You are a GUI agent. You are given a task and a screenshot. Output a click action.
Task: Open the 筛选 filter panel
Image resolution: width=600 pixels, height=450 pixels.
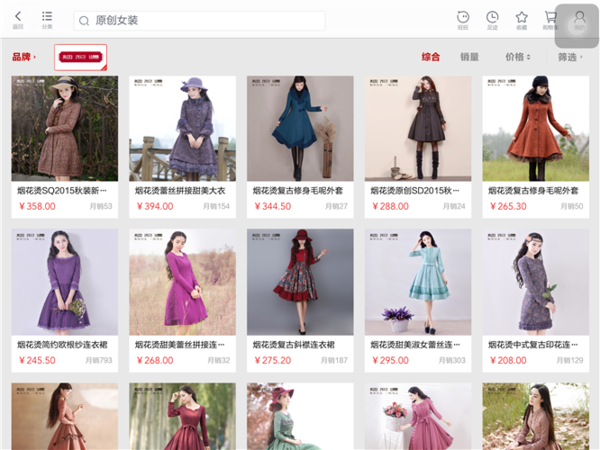point(570,57)
